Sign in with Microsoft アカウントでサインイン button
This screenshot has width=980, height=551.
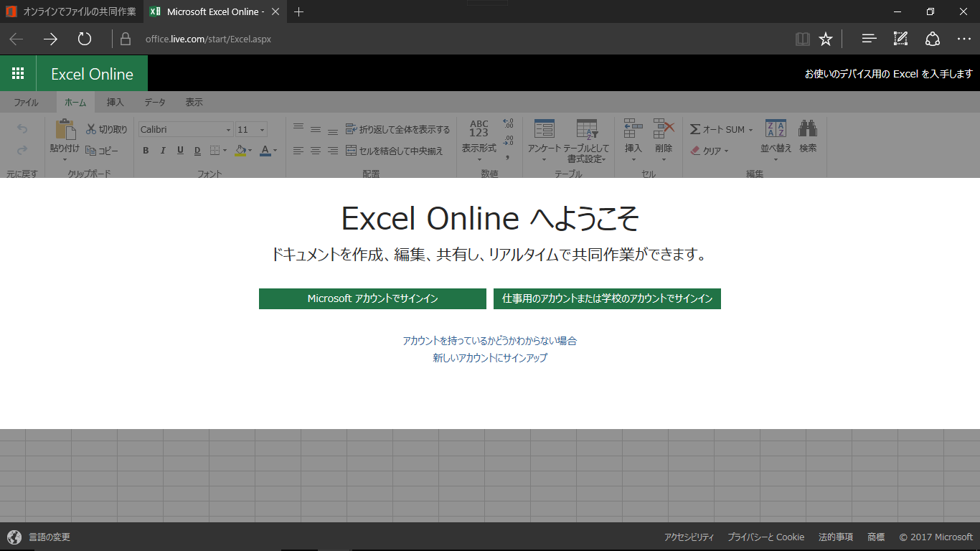(372, 298)
